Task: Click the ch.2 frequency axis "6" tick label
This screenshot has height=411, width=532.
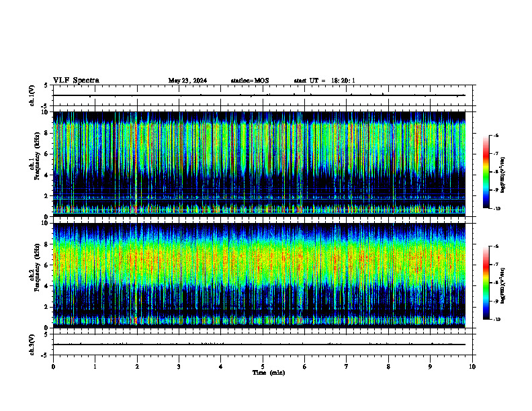Action: tap(47, 265)
